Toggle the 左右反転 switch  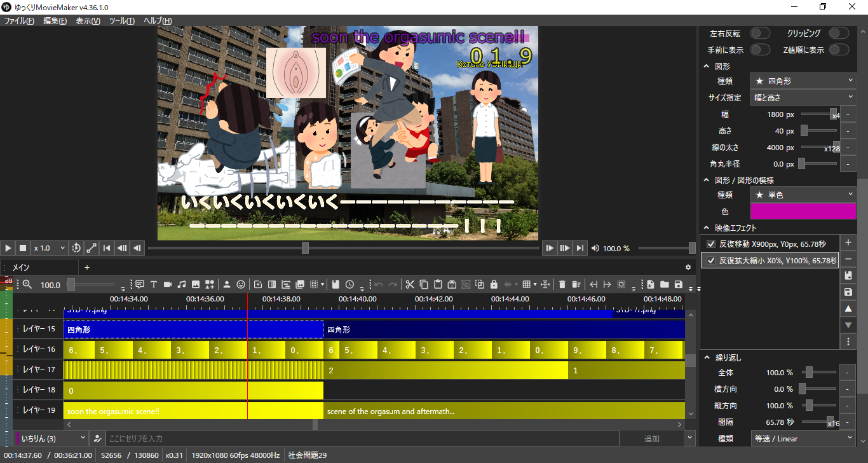(x=760, y=33)
